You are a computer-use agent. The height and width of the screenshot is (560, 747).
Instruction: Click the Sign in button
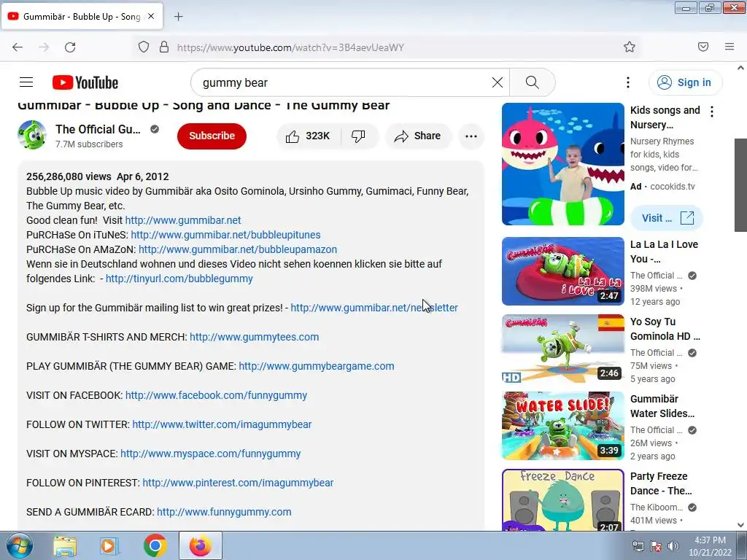(685, 82)
